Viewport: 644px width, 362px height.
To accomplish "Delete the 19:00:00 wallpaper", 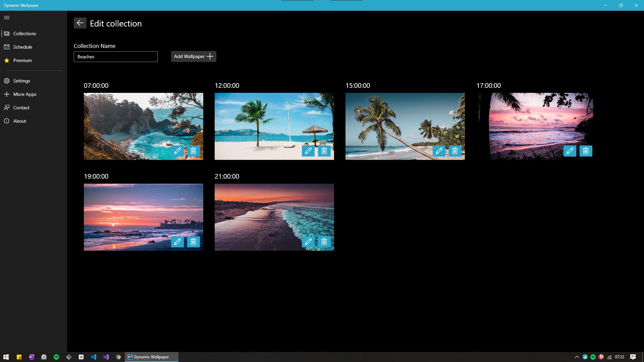I will coord(193,242).
